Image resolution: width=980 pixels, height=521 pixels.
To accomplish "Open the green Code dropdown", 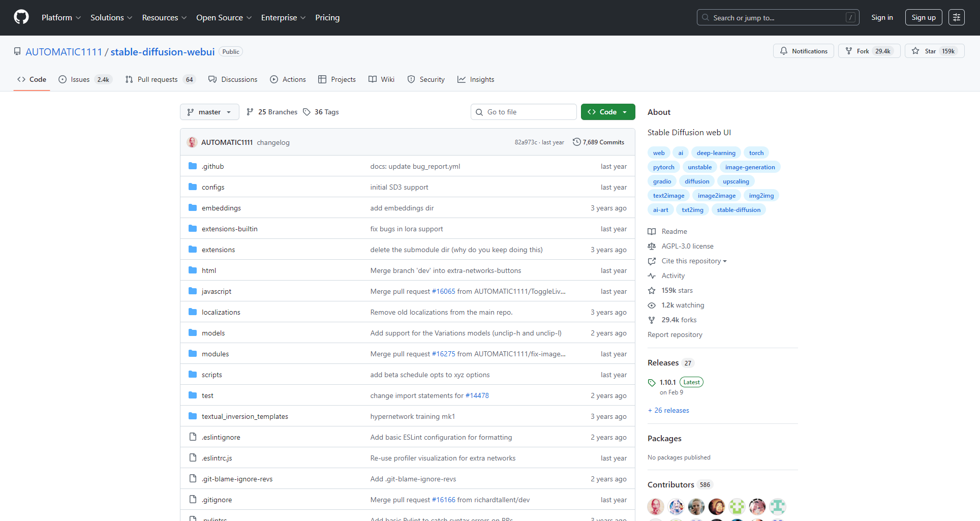I will coord(607,112).
